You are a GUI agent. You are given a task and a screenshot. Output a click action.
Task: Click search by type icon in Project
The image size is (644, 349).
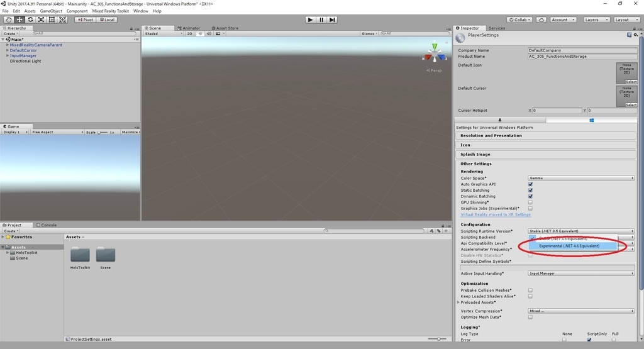point(431,231)
